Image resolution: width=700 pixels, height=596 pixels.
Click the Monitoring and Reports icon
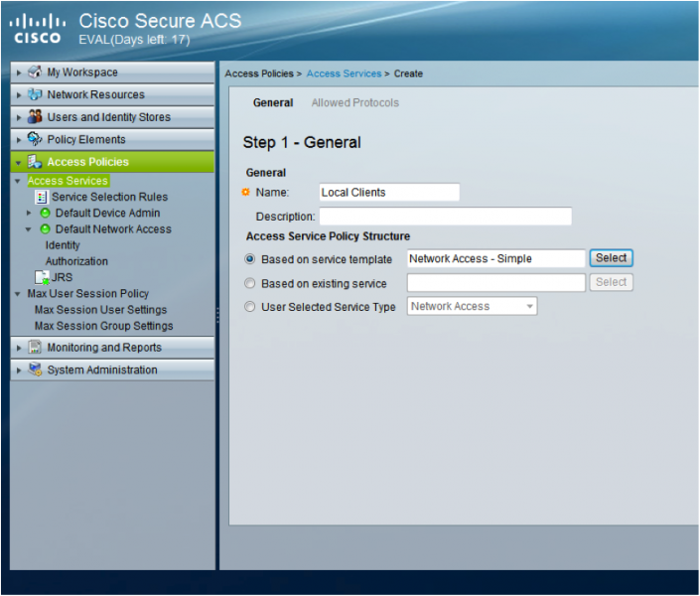coord(35,347)
